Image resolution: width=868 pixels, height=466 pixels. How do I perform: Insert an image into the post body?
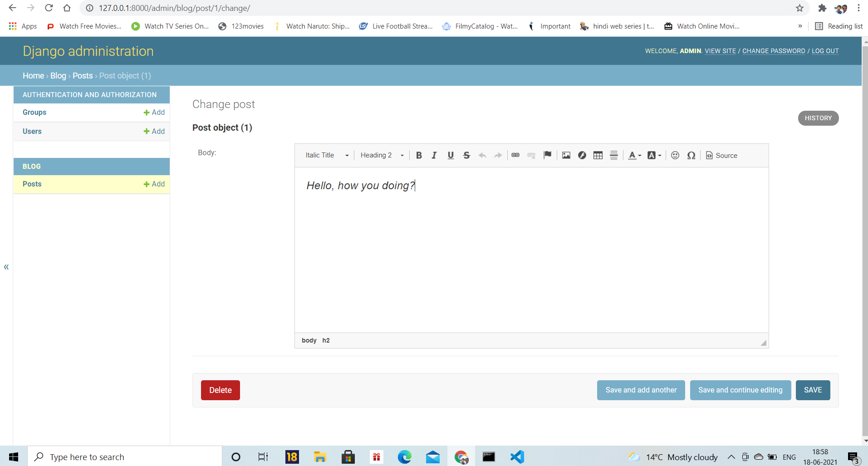tap(565, 155)
